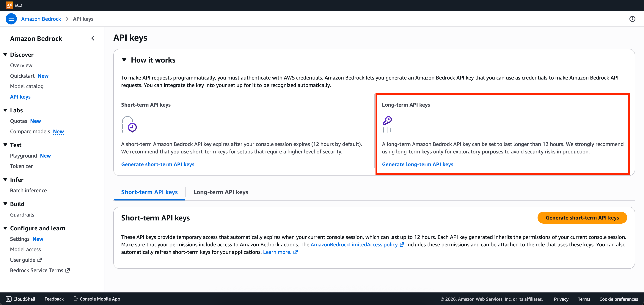Open Quickstart in sidebar
644x305 pixels.
click(x=22, y=76)
